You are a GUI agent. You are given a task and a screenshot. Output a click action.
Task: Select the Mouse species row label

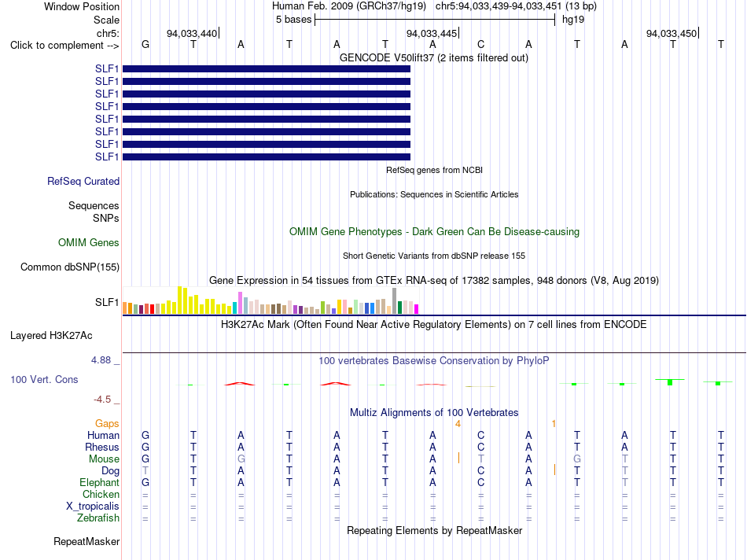104,459
